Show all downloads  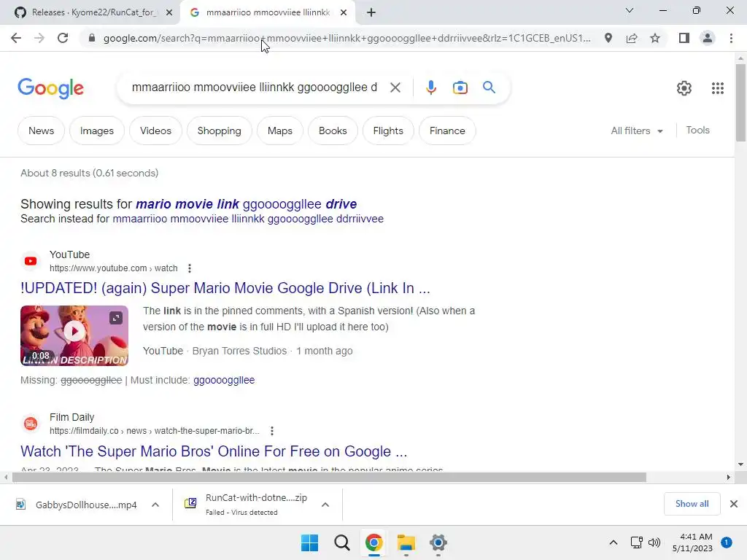(692, 504)
